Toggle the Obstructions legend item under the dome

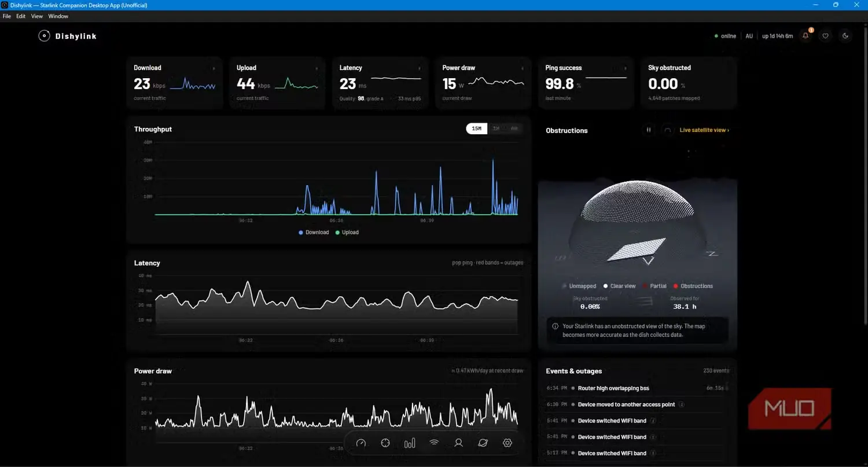(693, 286)
